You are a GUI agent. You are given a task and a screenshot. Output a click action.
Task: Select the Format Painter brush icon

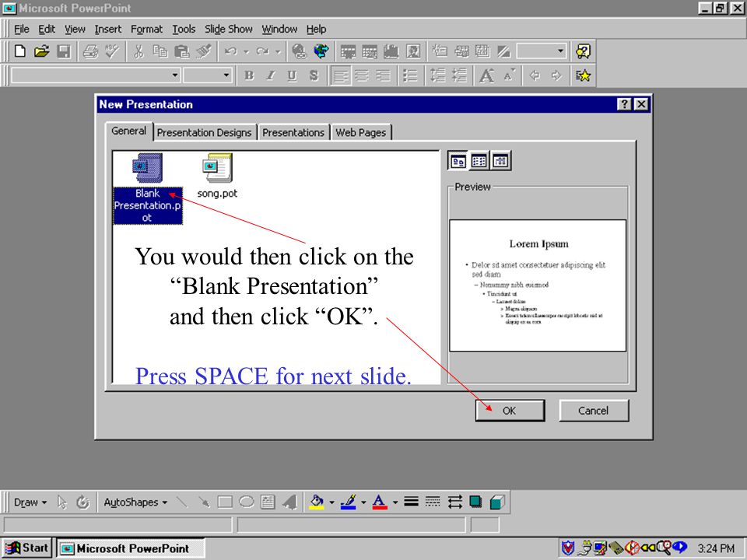tap(204, 51)
